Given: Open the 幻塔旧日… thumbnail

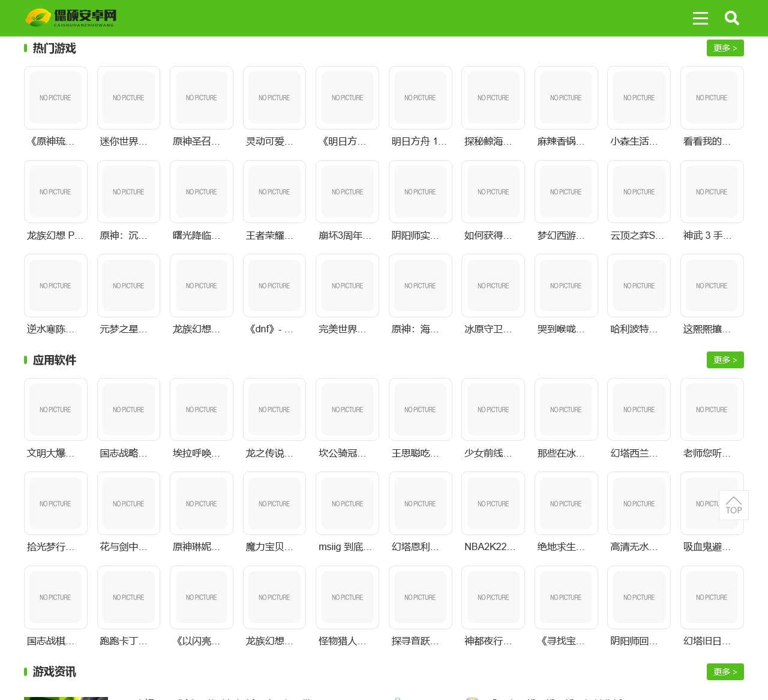Looking at the screenshot, I should click(712, 597).
